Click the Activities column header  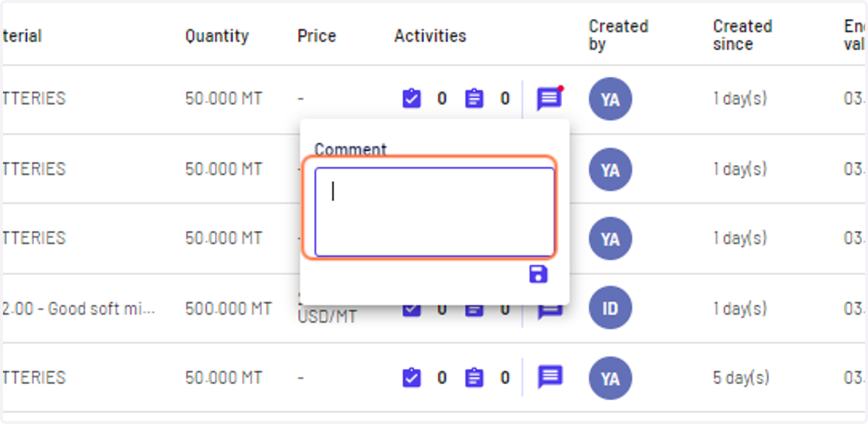click(430, 35)
